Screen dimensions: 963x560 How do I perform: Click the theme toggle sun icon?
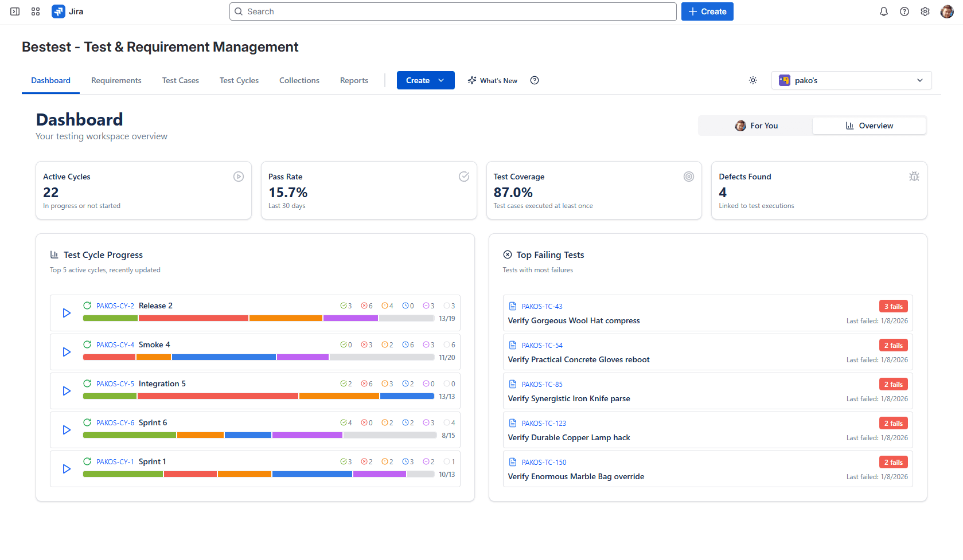pyautogui.click(x=753, y=80)
